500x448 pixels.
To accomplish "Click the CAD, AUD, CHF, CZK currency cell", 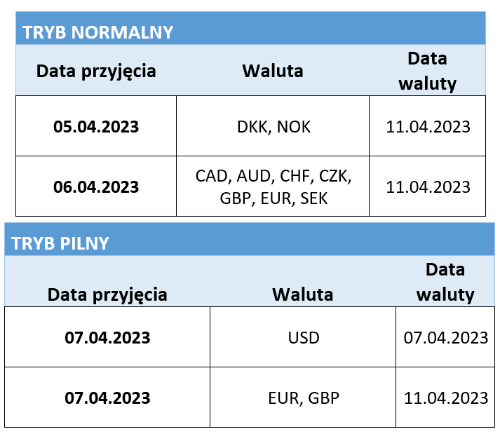I will click(x=273, y=186).
